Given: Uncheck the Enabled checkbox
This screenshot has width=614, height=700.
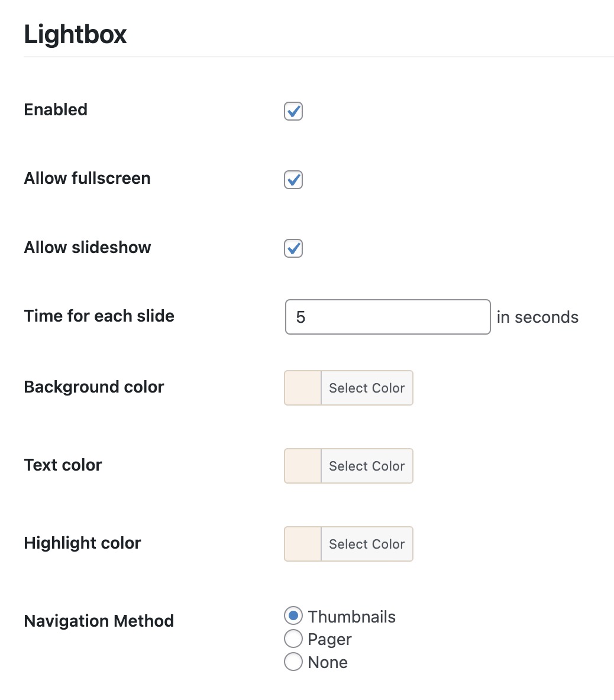Looking at the screenshot, I should (x=293, y=111).
